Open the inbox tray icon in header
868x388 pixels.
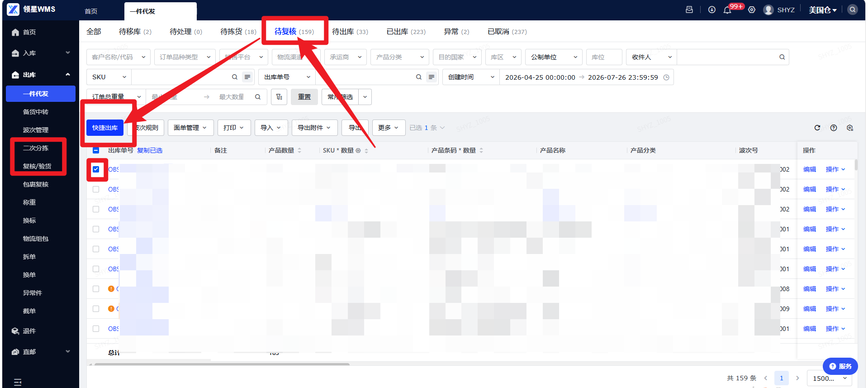tap(689, 10)
